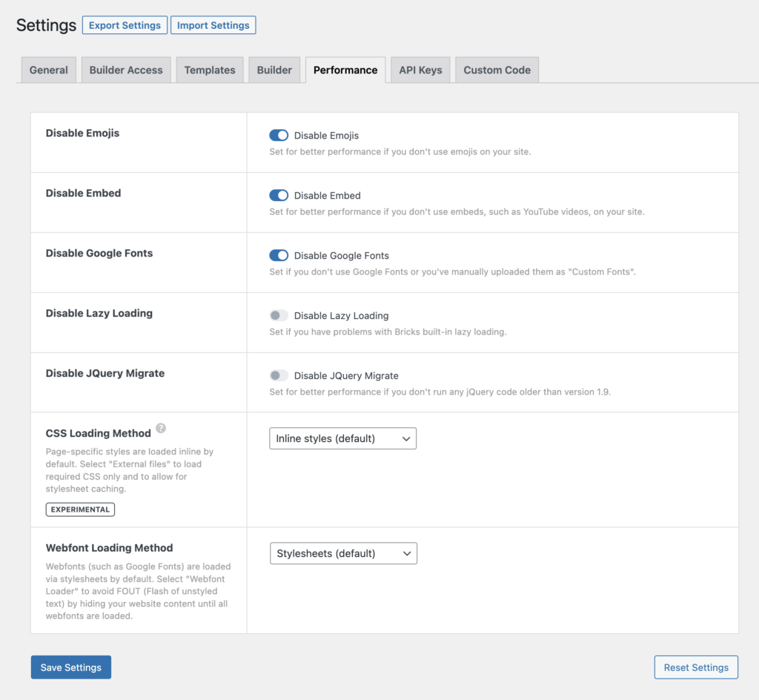
Task: Switch to the General tab
Action: [x=49, y=70]
